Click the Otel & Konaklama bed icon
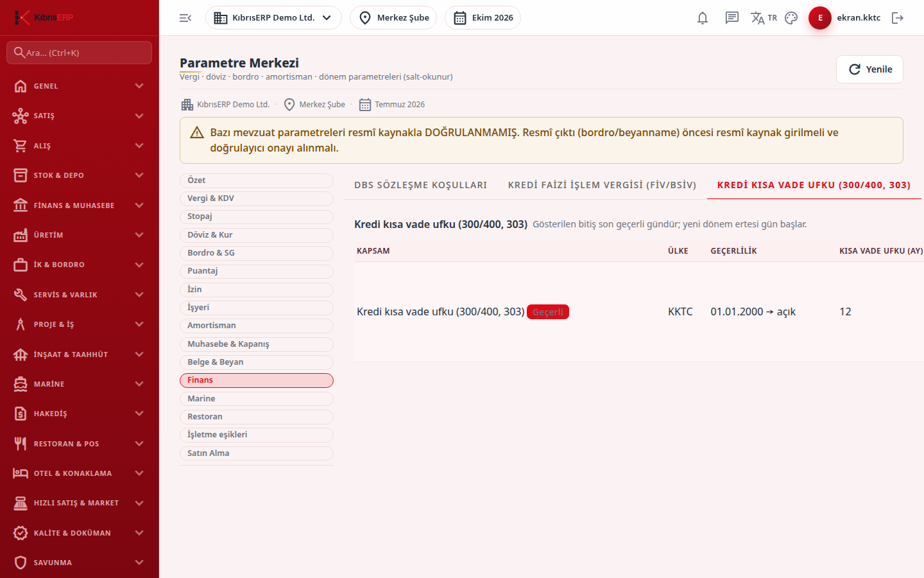The width and height of the screenshot is (924, 578). click(x=21, y=473)
